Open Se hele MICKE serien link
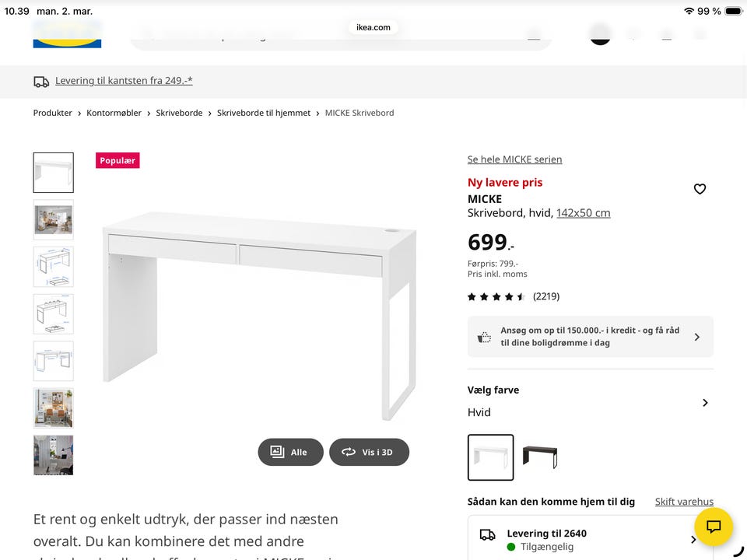This screenshot has height=560, width=747. point(514,159)
